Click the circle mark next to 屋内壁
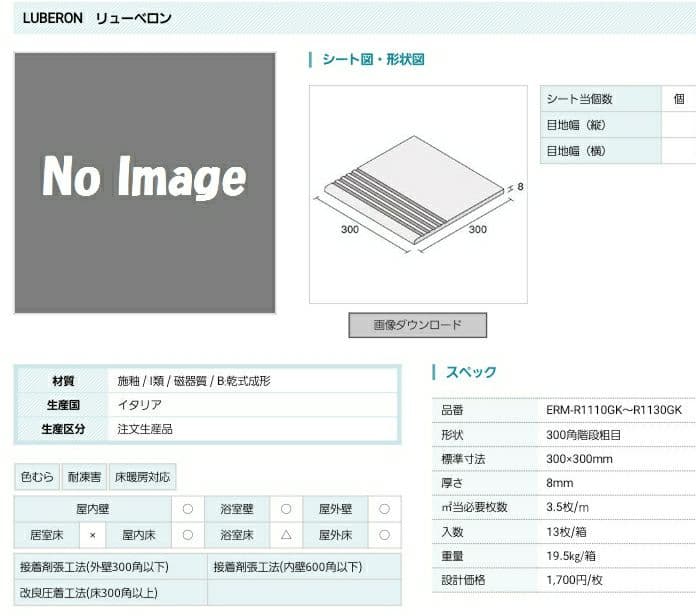 (188, 509)
